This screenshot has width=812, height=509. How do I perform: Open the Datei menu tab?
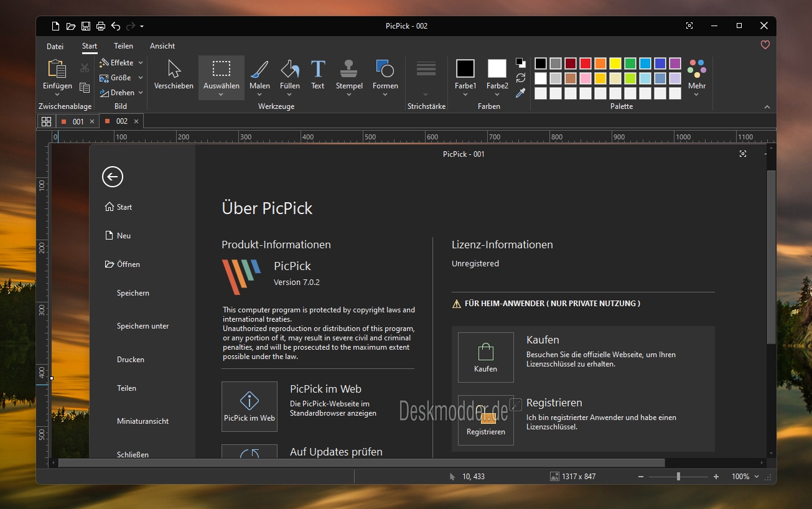point(55,46)
